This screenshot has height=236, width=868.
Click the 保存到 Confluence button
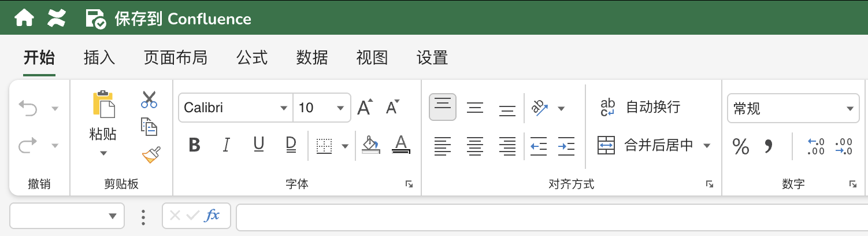coord(169,19)
